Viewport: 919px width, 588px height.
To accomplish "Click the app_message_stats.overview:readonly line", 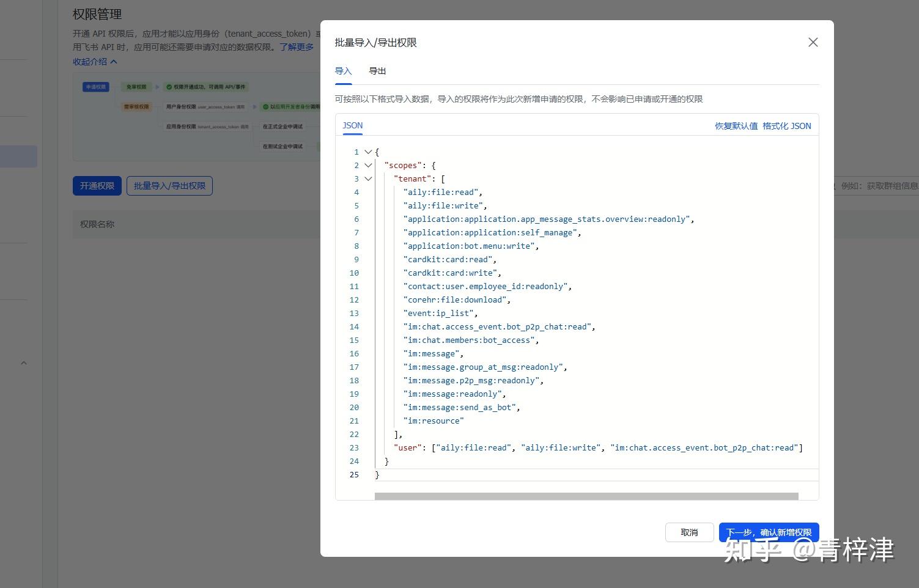I will coord(548,219).
